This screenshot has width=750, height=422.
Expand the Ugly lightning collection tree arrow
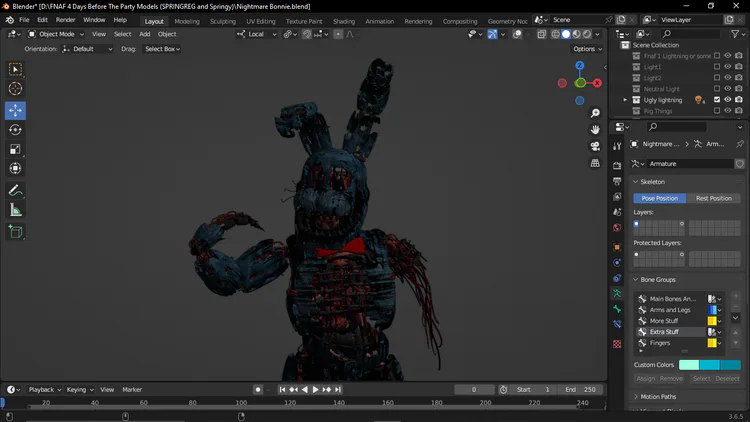click(x=625, y=100)
